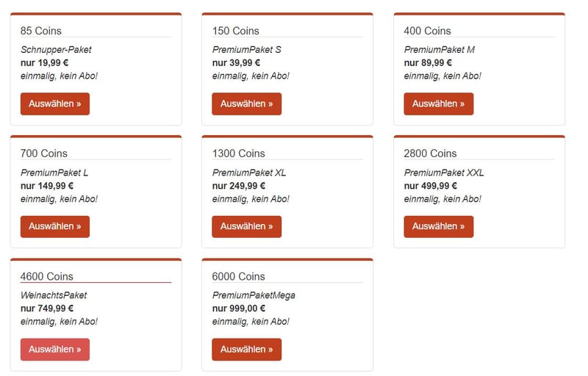Click the highlighted Auswählen for WeinachtsPaket

point(54,350)
